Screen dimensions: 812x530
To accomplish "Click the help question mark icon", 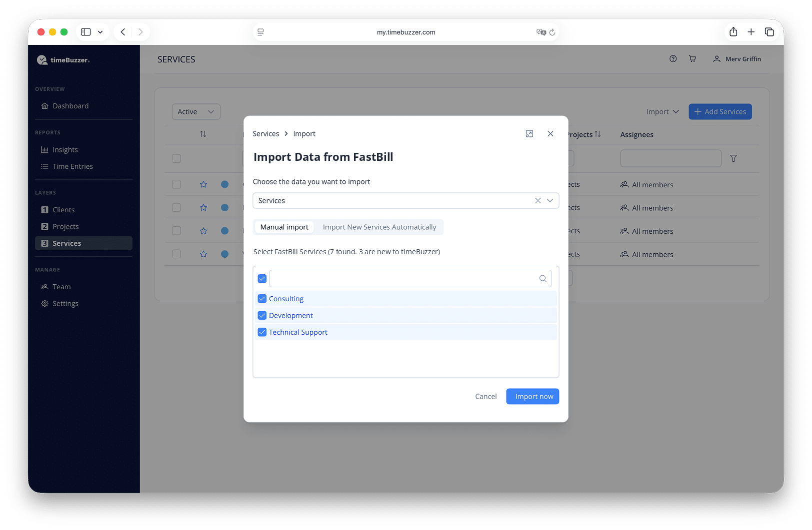I will (x=673, y=59).
